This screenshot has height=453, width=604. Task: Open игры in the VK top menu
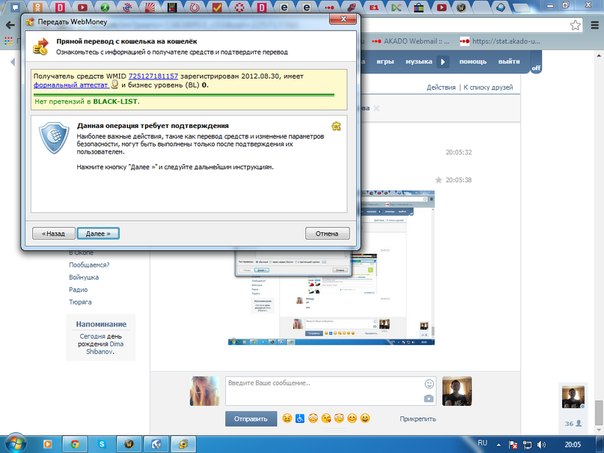(385, 62)
